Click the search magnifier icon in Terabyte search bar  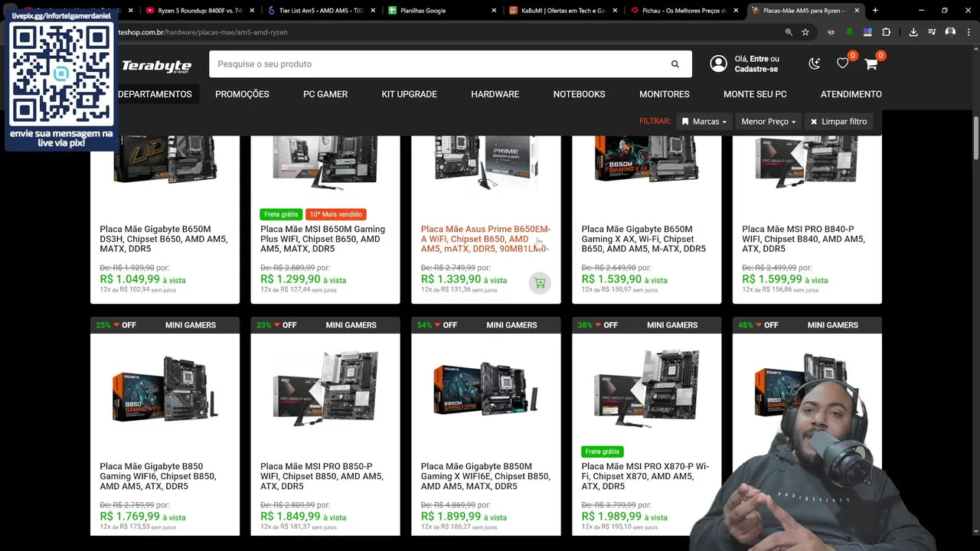click(675, 64)
